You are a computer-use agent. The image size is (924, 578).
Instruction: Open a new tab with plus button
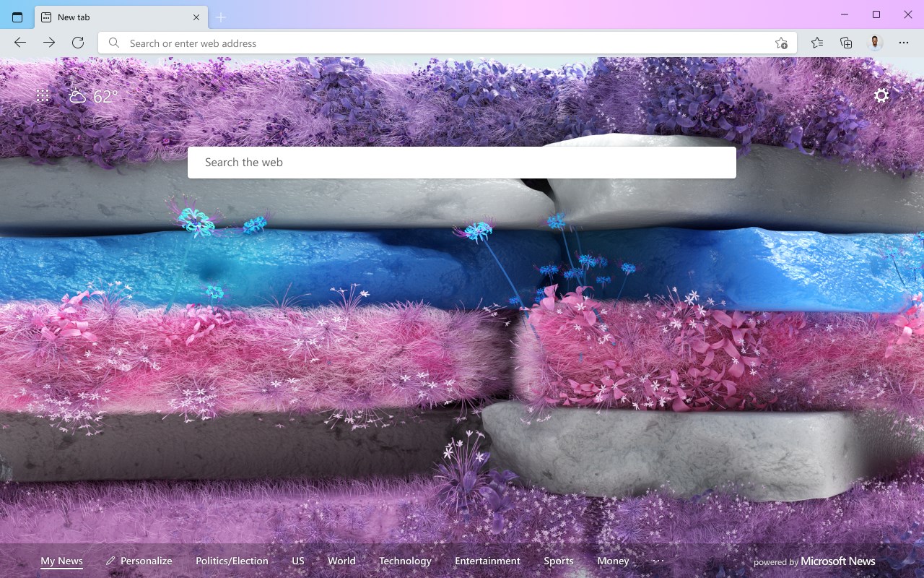click(221, 17)
